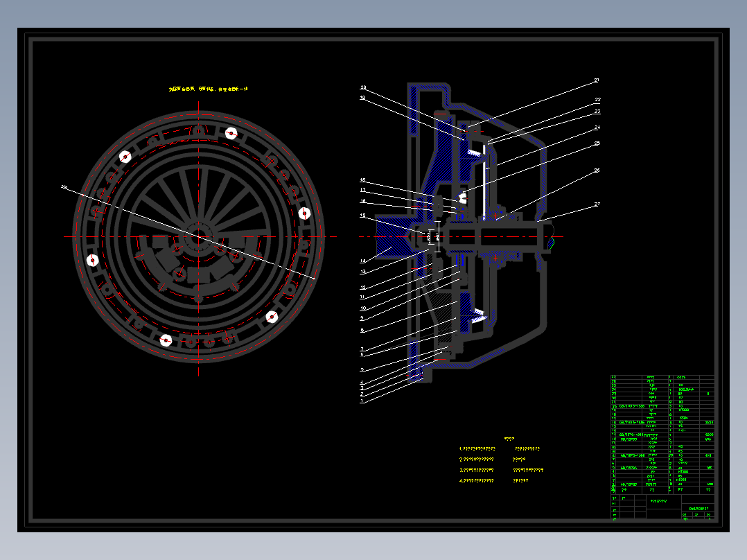The width and height of the screenshot is (747, 560).
Task: Select part callout label 14
Action: (x=362, y=261)
